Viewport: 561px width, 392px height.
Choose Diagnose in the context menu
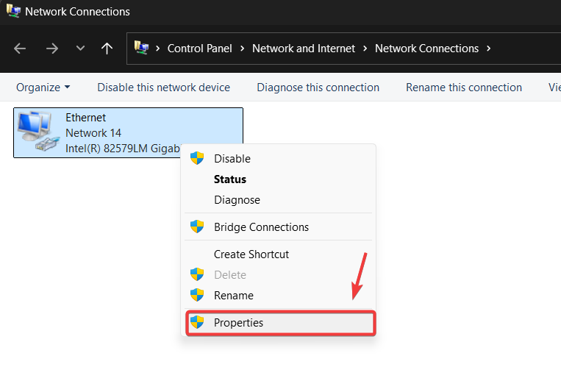coord(237,199)
